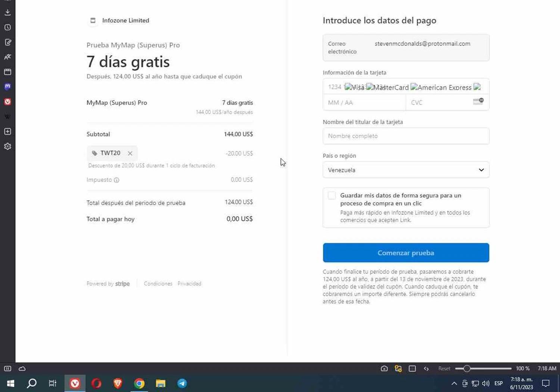Open Telegram from the taskbar

click(x=182, y=383)
